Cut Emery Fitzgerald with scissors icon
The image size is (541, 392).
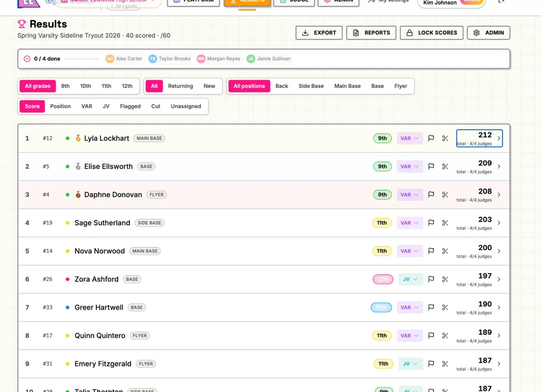(445, 364)
